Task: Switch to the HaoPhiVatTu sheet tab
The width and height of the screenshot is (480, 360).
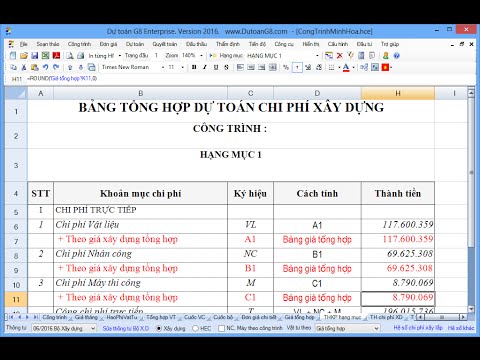Action: 122,317
